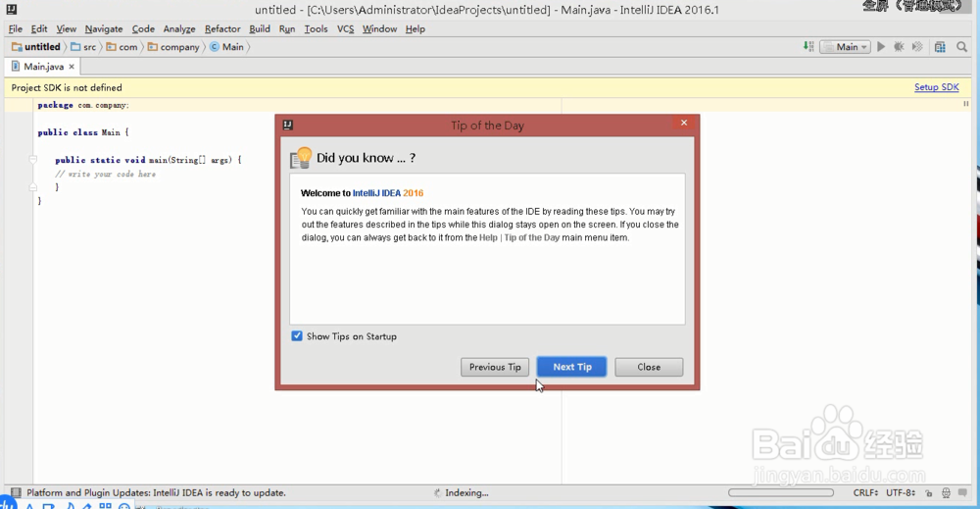
Task: Run the Main configuration with play icon
Action: point(881,47)
